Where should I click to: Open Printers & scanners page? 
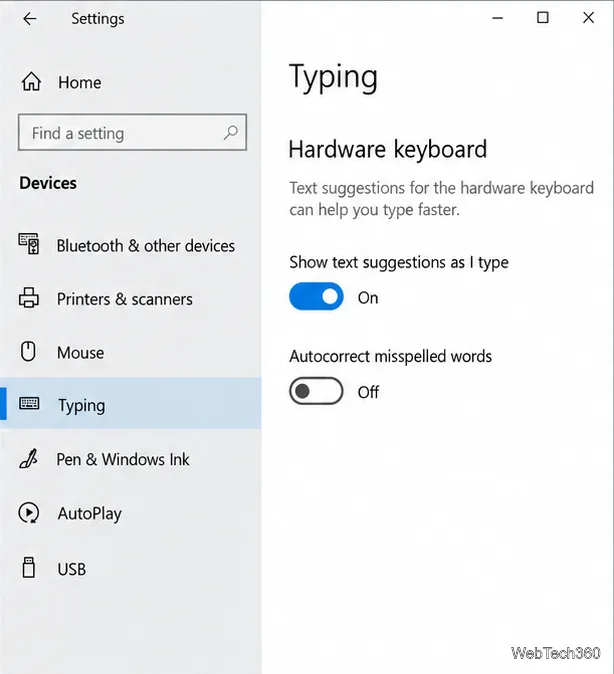[131, 299]
